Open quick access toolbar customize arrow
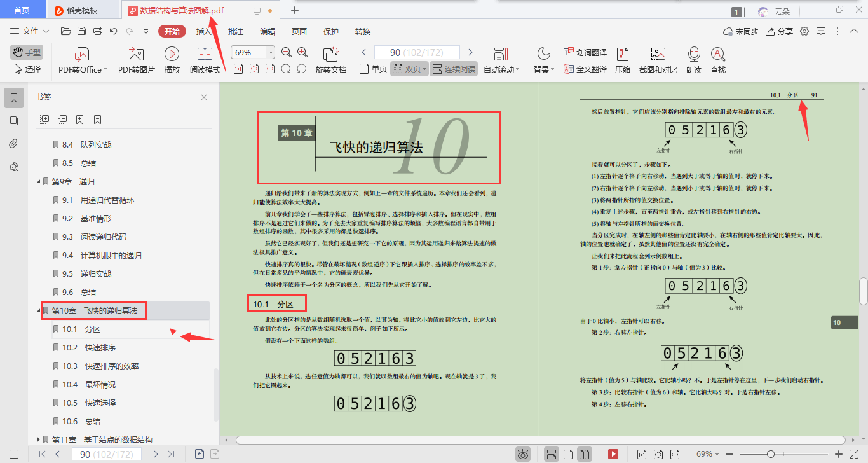 146,31
